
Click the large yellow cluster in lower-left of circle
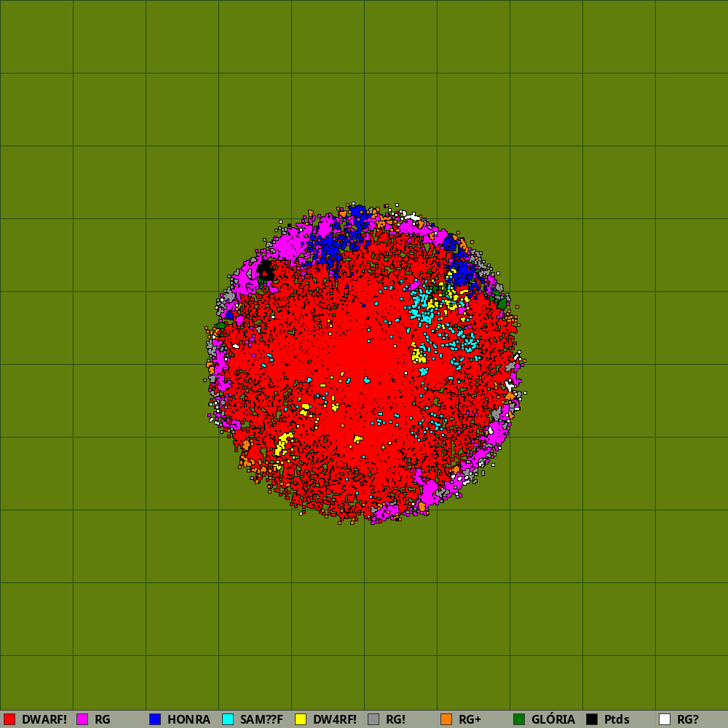click(282, 443)
